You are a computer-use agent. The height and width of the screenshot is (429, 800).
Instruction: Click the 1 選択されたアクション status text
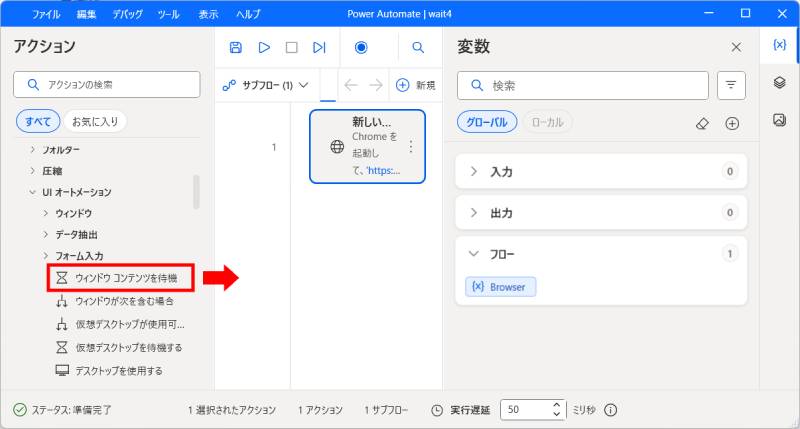pyautogui.click(x=232, y=410)
